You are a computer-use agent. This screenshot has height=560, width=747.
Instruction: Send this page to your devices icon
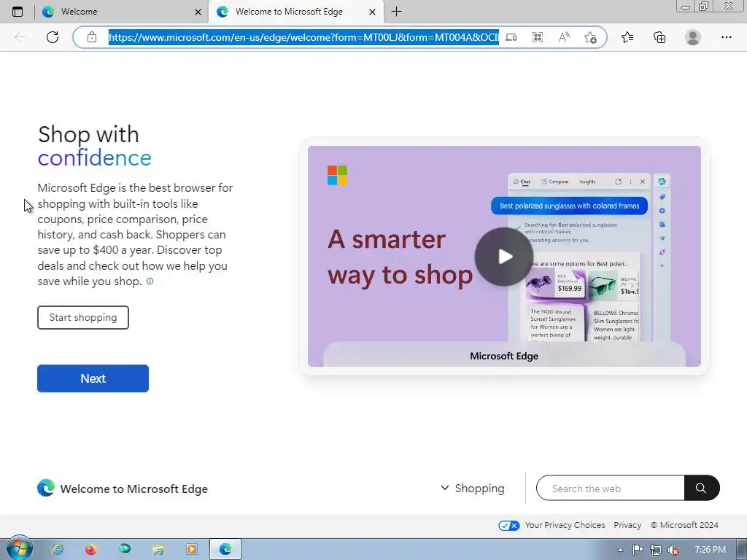click(x=511, y=37)
